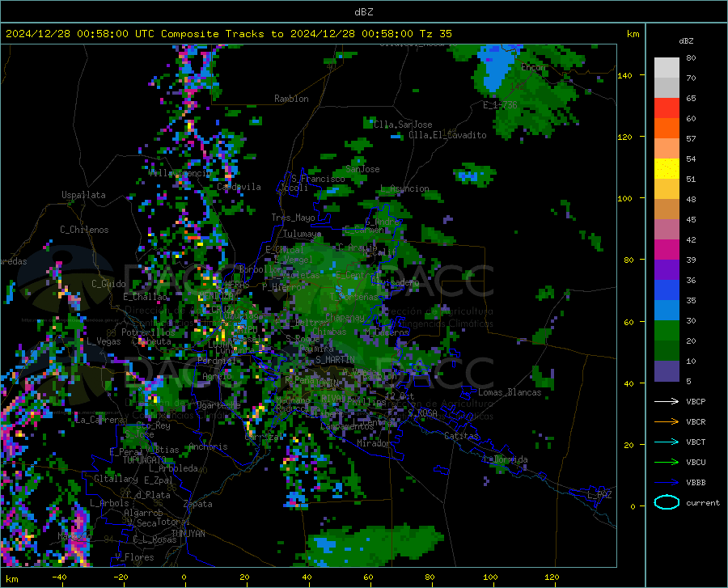Viewport: 728px width, 588px height.
Task: Click the gold 51 dBZ color swatch
Action: pos(667,189)
